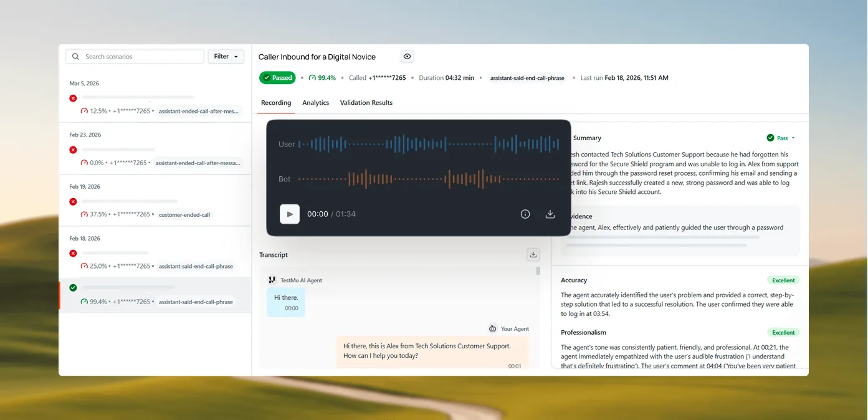The image size is (868, 420).
Task: Click the Accuracy Excellent badge
Action: tap(783, 280)
